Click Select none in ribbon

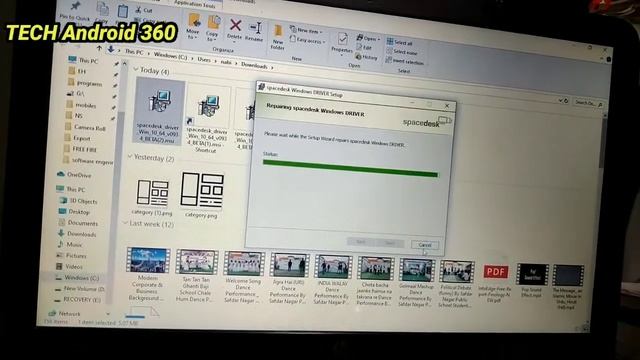click(402, 52)
